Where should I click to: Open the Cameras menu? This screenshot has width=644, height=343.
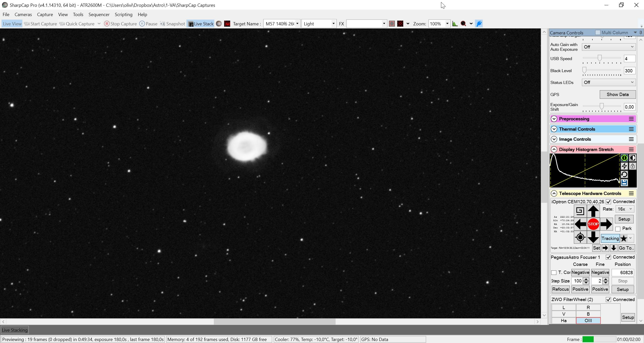[x=23, y=15]
